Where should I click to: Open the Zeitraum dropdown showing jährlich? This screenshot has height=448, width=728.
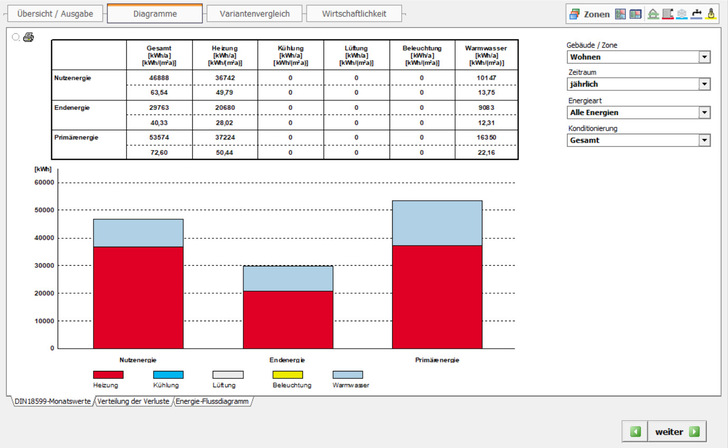coord(638,84)
